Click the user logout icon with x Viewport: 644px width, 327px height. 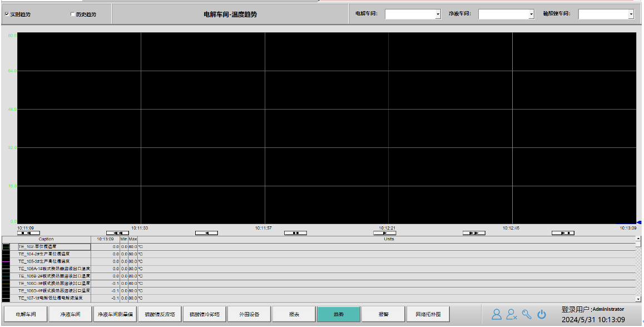[512, 314]
